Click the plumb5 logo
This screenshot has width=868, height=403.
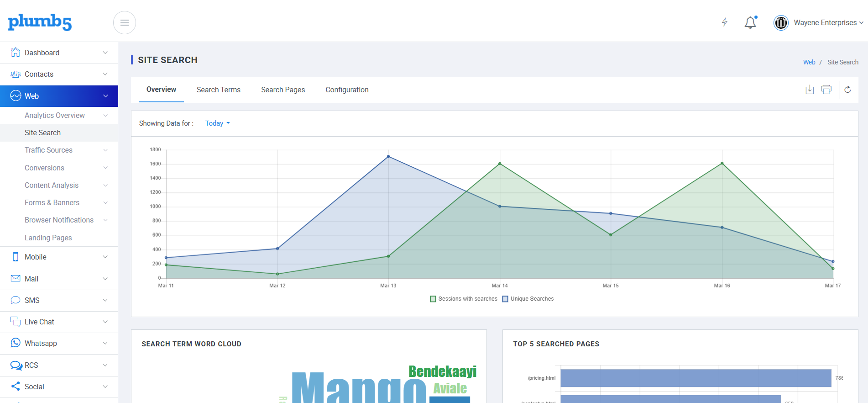(x=40, y=22)
